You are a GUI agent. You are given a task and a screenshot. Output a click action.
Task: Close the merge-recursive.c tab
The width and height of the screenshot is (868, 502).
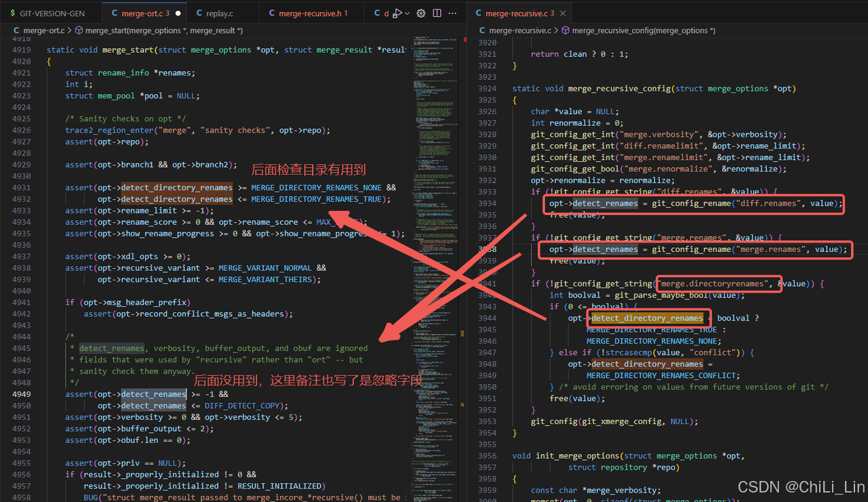point(564,13)
